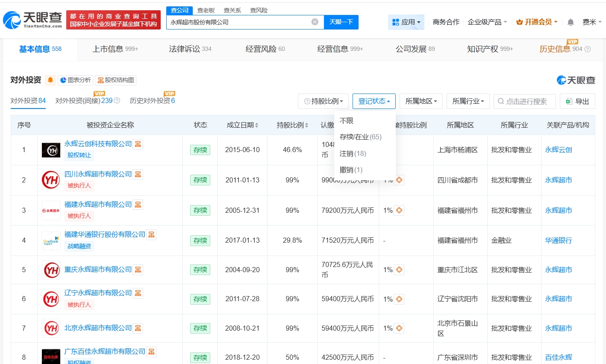Click the help icon next to 对外投资(间接)
Viewport: 606px width, 364px height.
pyautogui.click(x=117, y=101)
